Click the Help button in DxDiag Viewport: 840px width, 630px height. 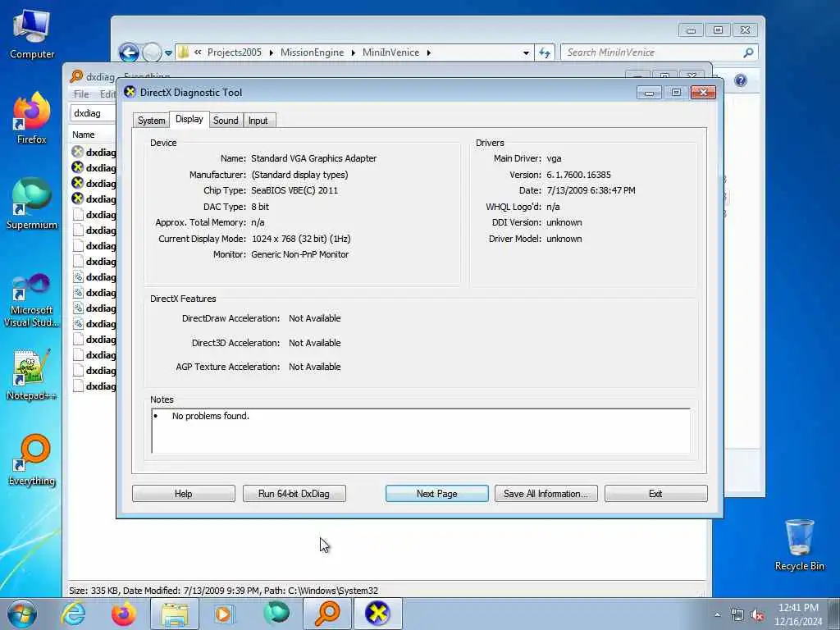coord(183,493)
